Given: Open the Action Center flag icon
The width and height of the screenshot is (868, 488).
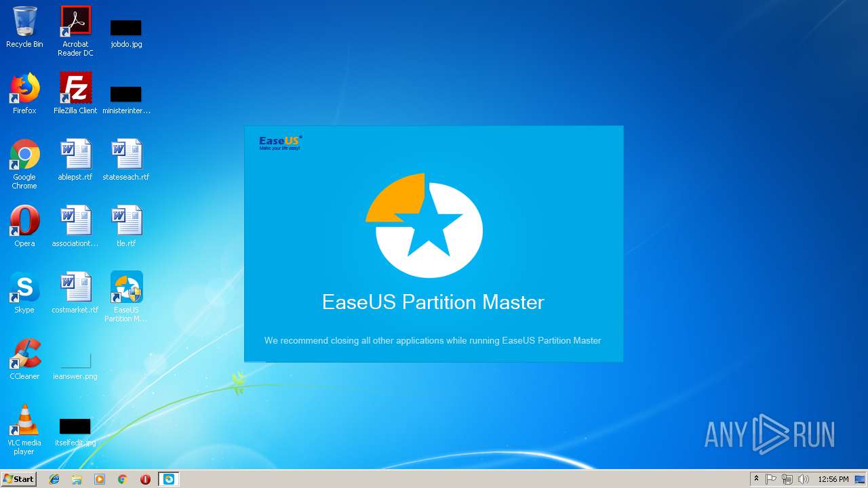Looking at the screenshot, I should (x=771, y=479).
